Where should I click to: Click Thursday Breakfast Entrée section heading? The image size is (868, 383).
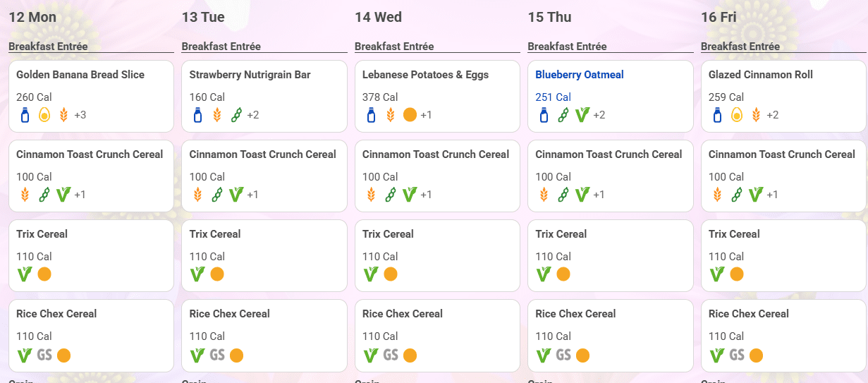click(x=567, y=47)
